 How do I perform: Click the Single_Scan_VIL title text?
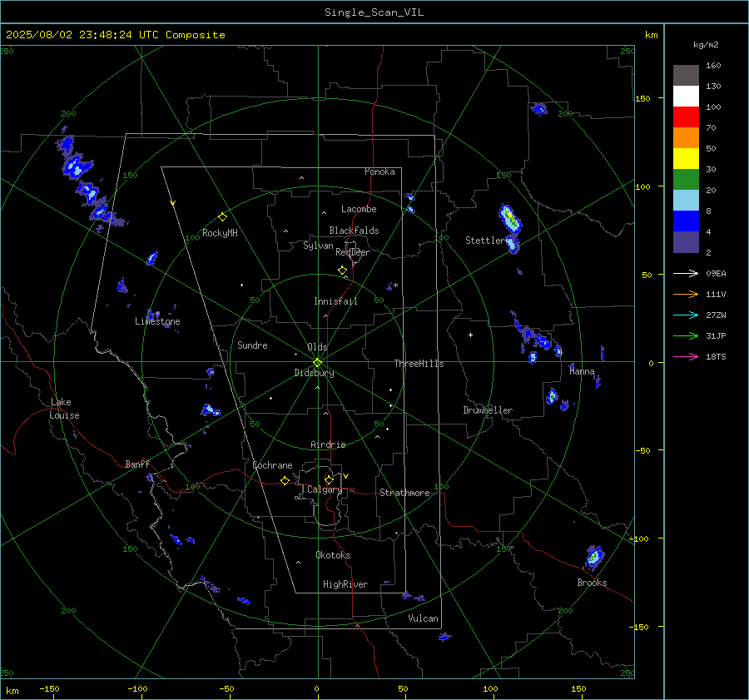(x=374, y=12)
